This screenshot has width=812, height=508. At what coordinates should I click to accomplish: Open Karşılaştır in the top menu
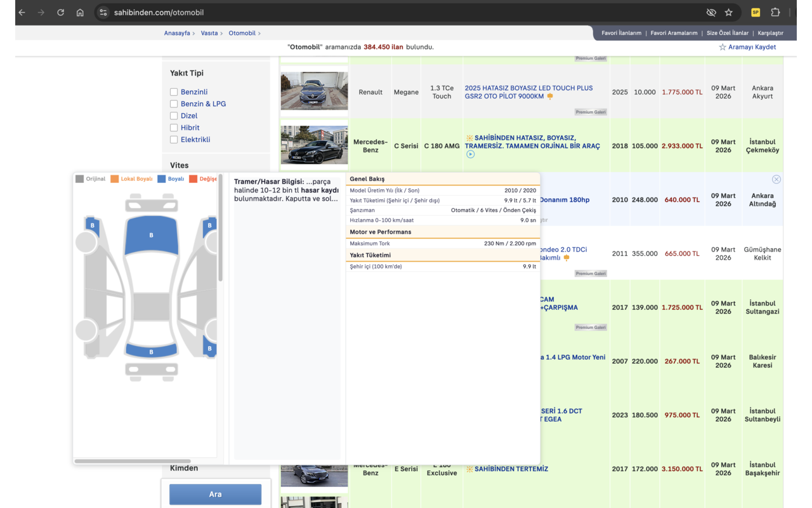coord(770,33)
